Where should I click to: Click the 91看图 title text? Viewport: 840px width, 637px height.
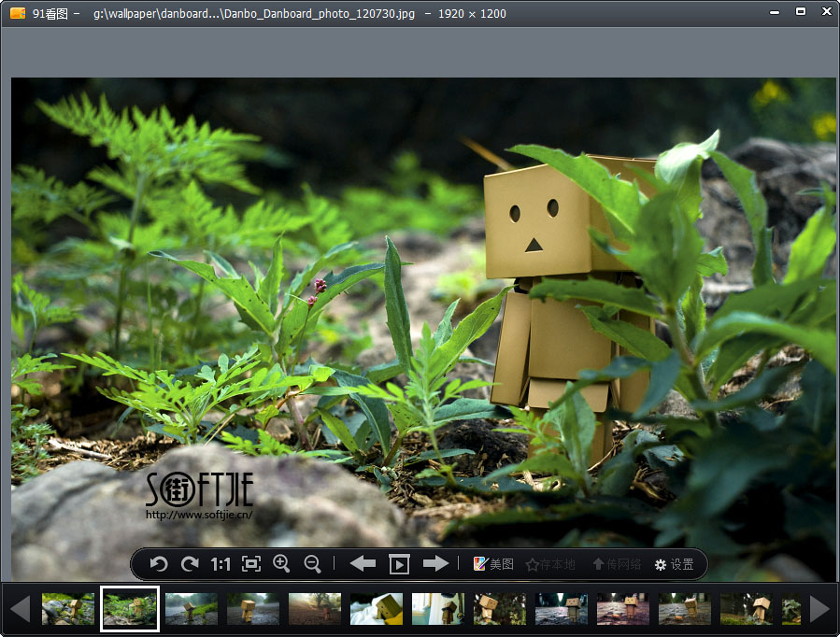50,13
